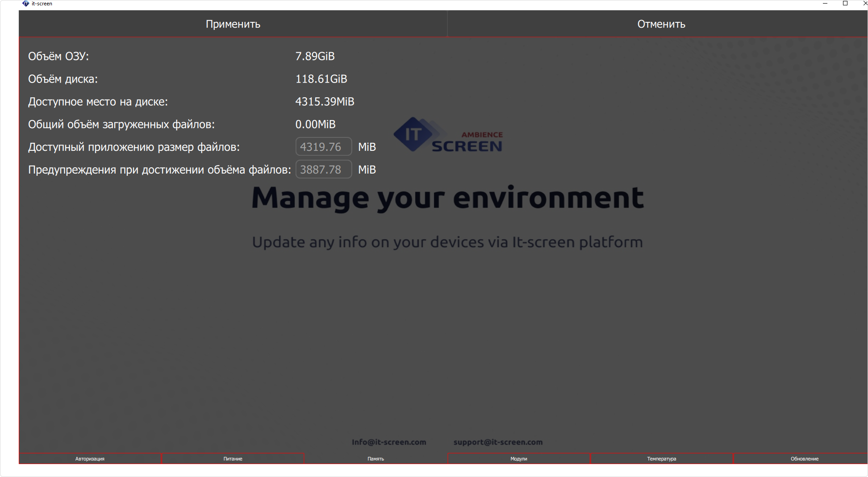Image resolution: width=868 pixels, height=477 pixels.
Task: Click the it-screen app icon in title bar
Action: pos(25,4)
